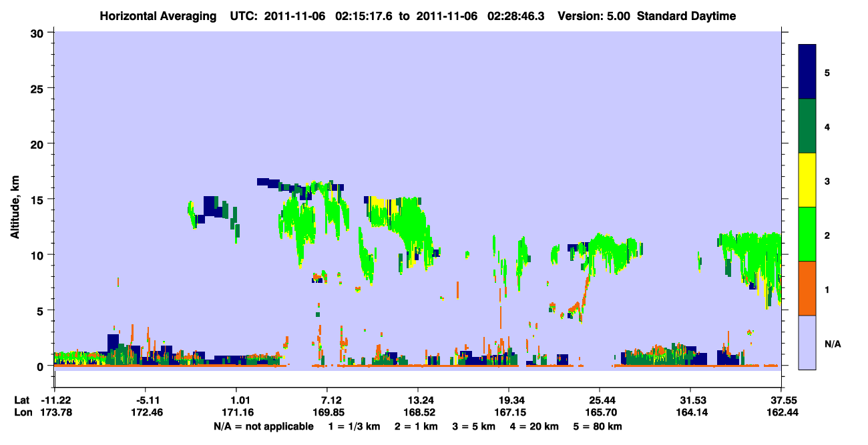The width and height of the screenshot is (868, 445).
Task: Click the dark blue level 5 color swatch
Action: tap(807, 72)
